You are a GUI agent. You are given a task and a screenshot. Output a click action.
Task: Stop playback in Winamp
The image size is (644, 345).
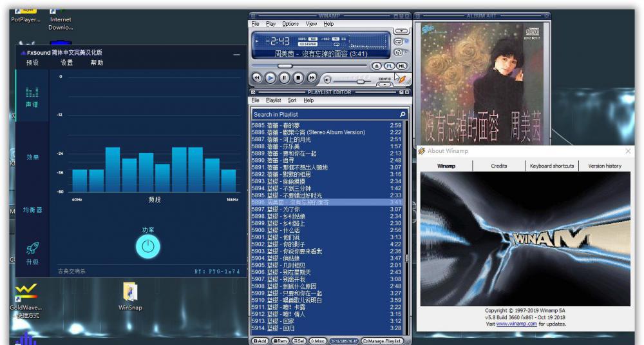(298, 77)
